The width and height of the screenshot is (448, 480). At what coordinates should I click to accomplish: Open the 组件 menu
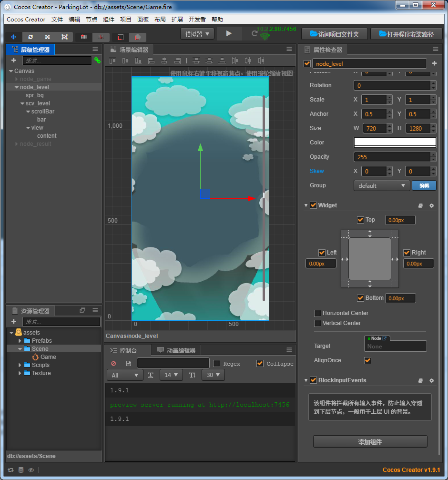(108, 19)
